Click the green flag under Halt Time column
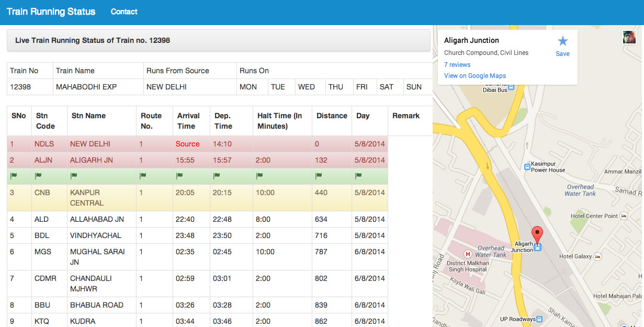 pyautogui.click(x=259, y=176)
